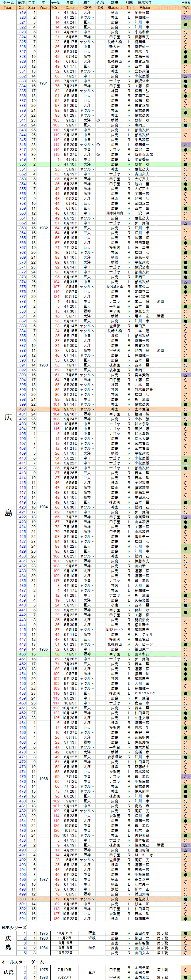The height and width of the screenshot is (980, 191).
Task: Select TWL circle in row 319
Action: coord(185,13)
